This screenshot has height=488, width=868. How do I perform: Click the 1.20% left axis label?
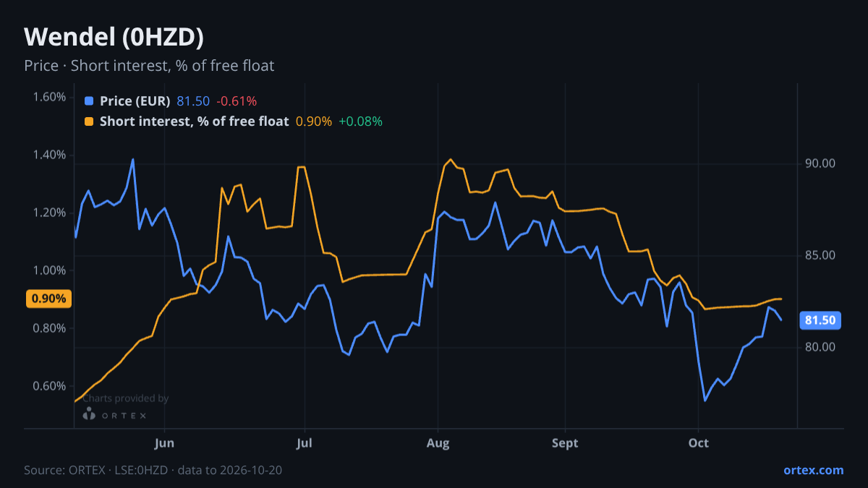coord(50,213)
